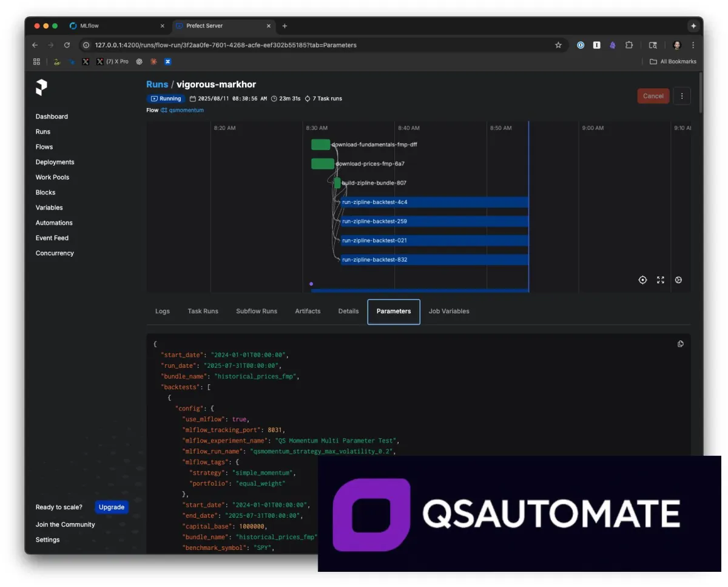Image resolution: width=728 pixels, height=587 pixels.
Task: Show the Artifacts tab
Action: 308,311
